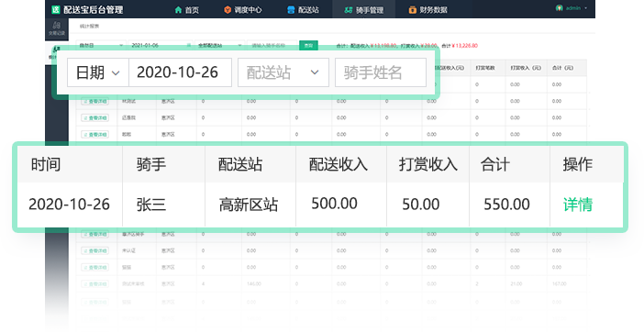Focus the 骑手姓名 input field
Image resolution: width=644 pixels, height=332 pixels.
coord(381,72)
